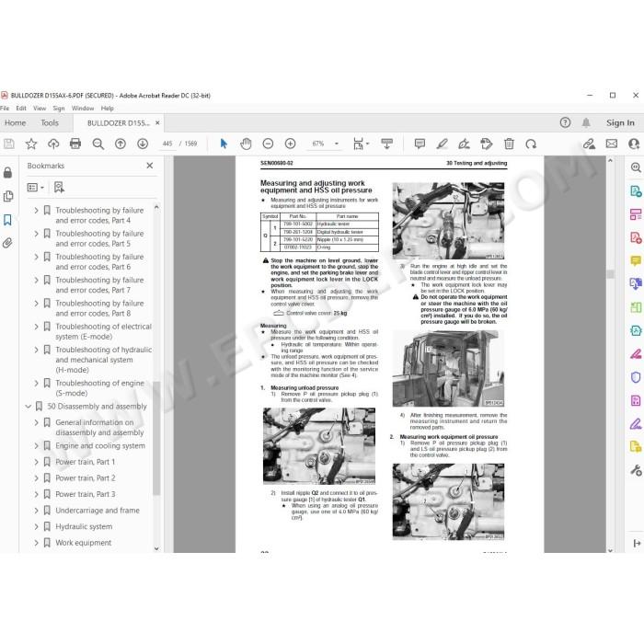Collapse 50 Disassembly and assembly bookmark
This screenshot has width=644, height=644.
[x=28, y=407]
